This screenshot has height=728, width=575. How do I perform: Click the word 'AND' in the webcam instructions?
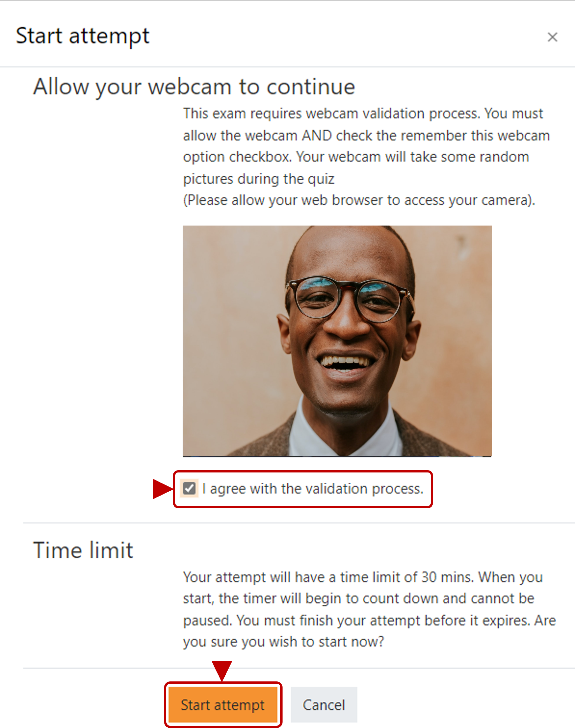tap(317, 136)
